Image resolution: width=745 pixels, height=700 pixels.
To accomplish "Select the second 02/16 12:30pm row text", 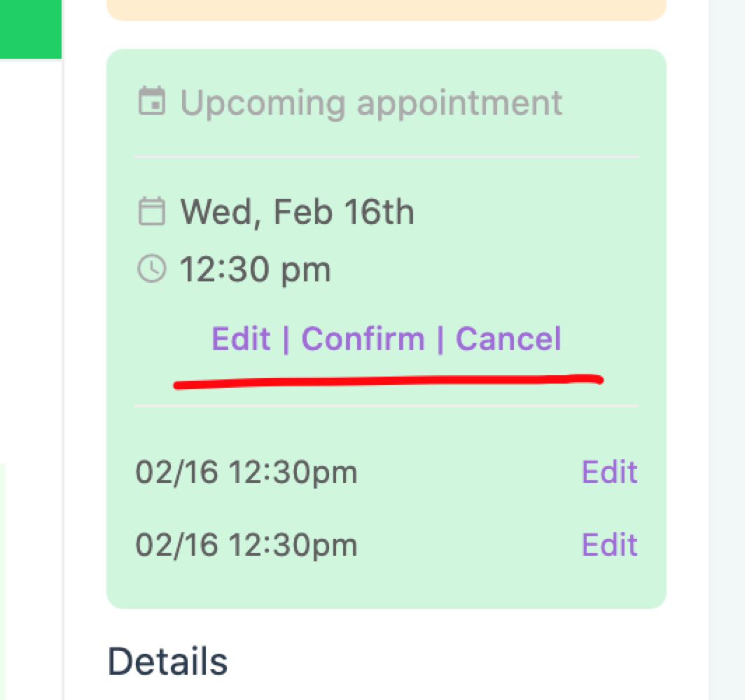I will 246,545.
